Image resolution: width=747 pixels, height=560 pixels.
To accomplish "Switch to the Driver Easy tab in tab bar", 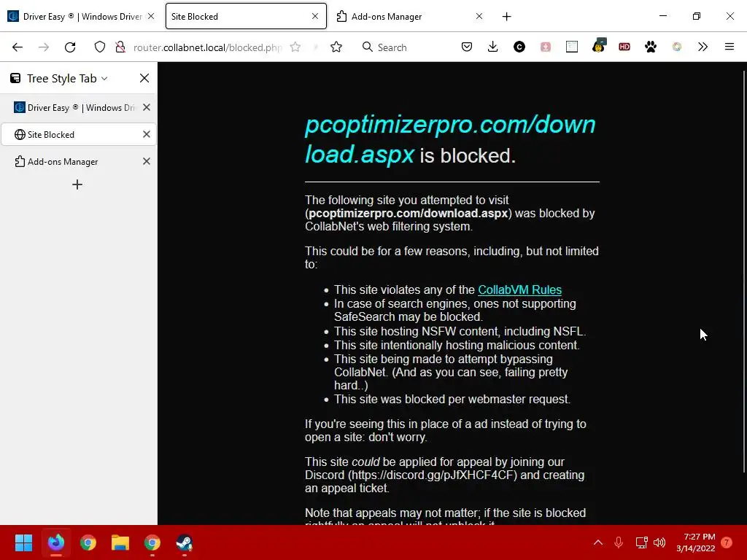I will pos(82,17).
